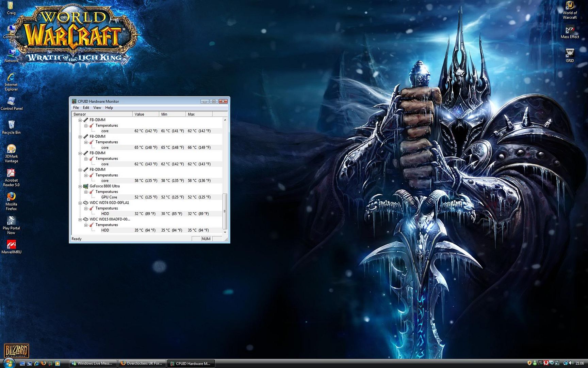The width and height of the screenshot is (588, 368).
Task: Click the sensor list scroll down arrow
Action: coord(225,232)
